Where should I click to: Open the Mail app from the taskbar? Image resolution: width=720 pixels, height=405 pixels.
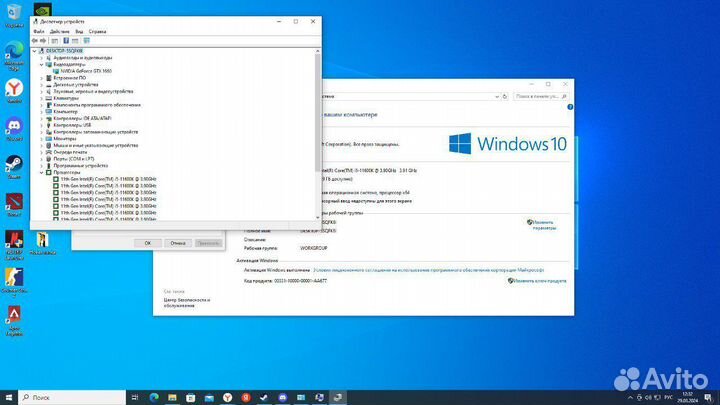[209, 398]
